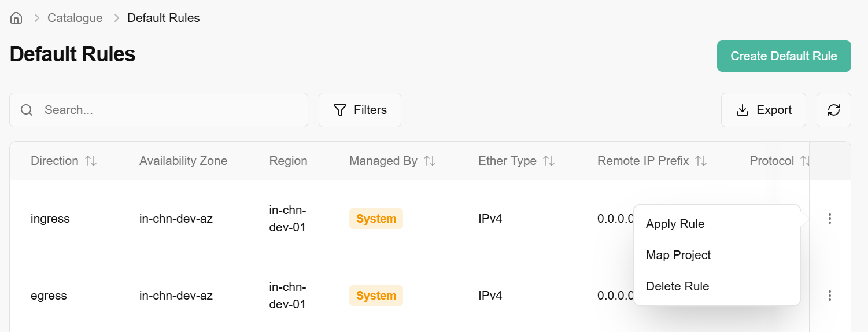Choose Map Project menu option
This screenshot has height=332, width=868.
coord(678,255)
